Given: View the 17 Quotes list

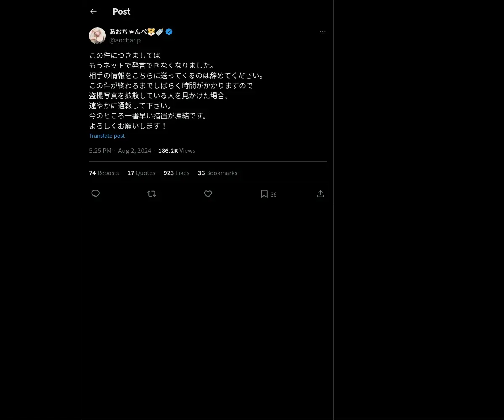Looking at the screenshot, I should 141,173.
